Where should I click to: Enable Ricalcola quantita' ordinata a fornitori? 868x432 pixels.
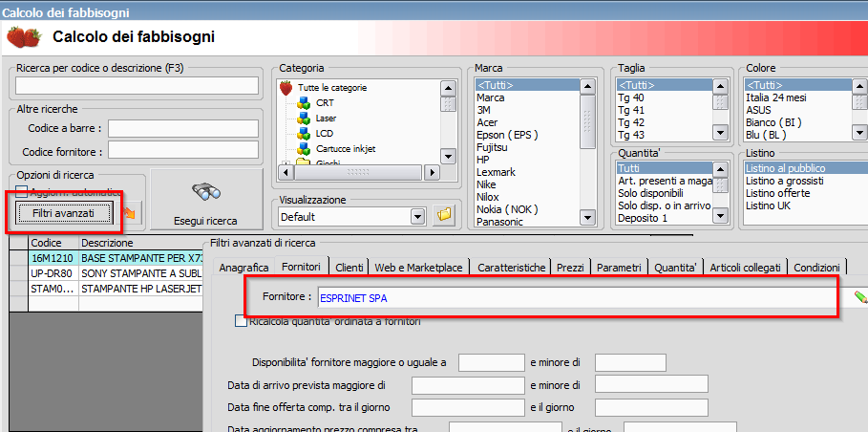pos(241,321)
